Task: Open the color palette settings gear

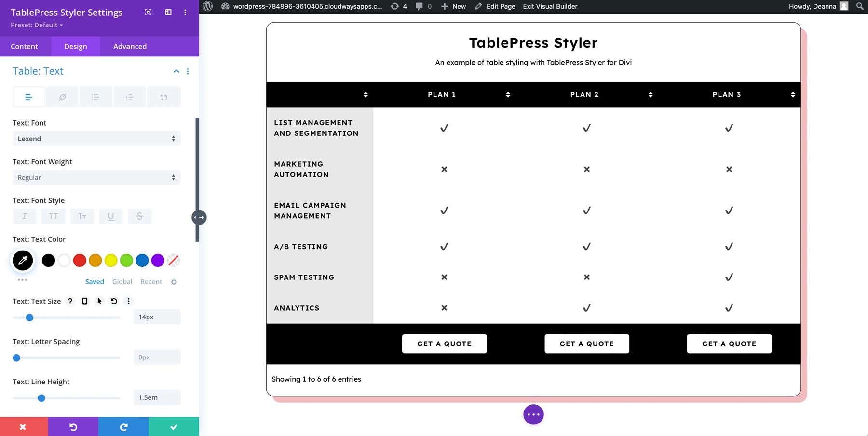Action: click(x=174, y=282)
